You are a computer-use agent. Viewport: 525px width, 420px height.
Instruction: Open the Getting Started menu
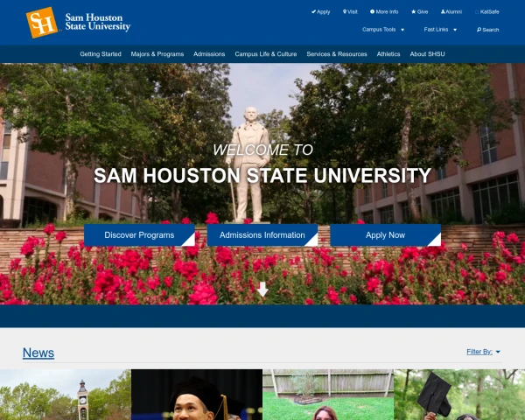tap(101, 54)
